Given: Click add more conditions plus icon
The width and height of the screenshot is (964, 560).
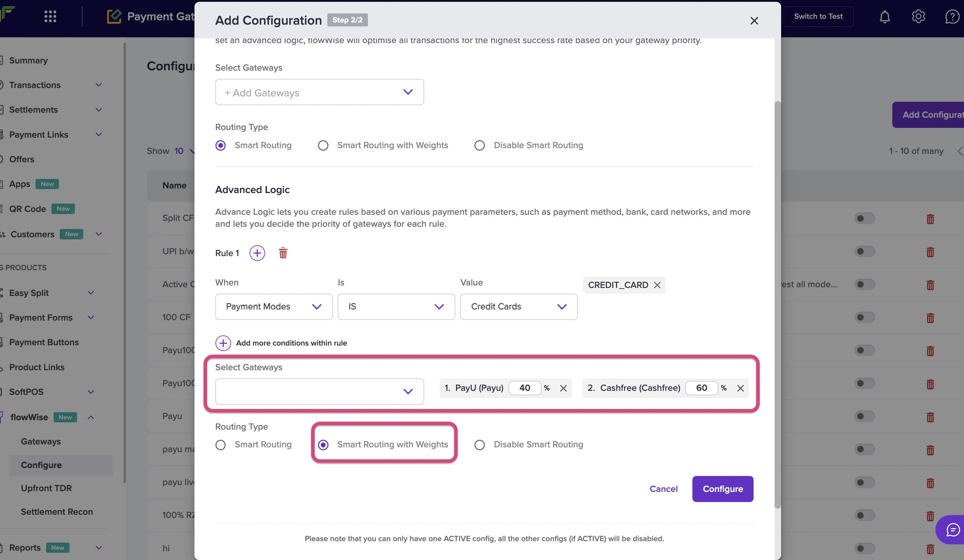Looking at the screenshot, I should point(223,343).
